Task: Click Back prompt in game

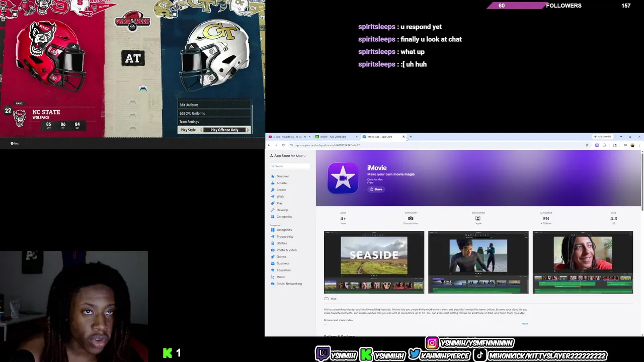Action: tap(15, 143)
